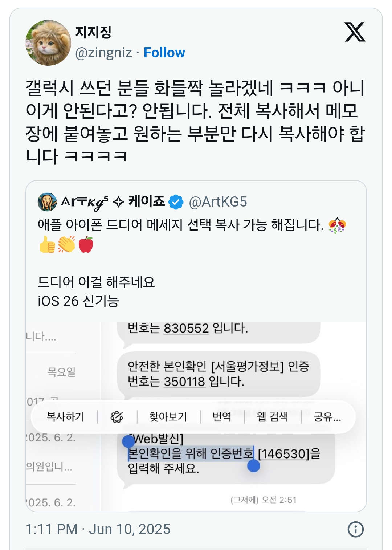The height and width of the screenshot is (550, 392).
Task: Click the top blue selection handle
Action: [128, 441]
